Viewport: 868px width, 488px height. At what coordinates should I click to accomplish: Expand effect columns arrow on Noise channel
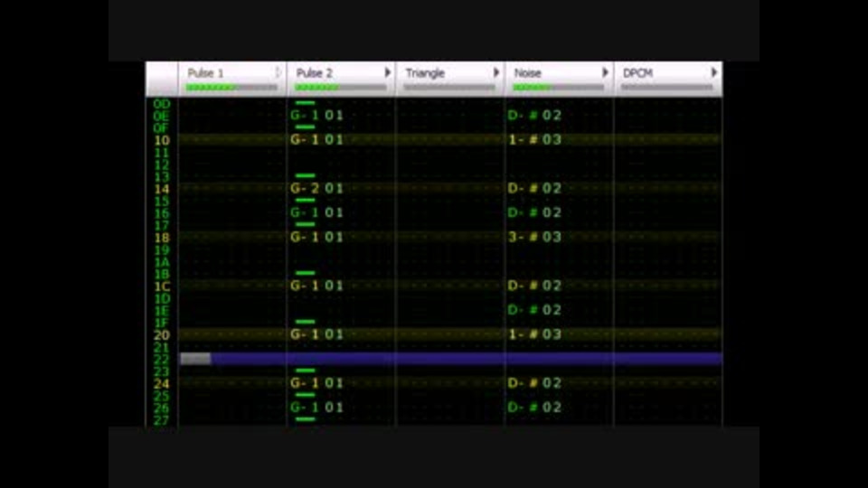tap(605, 72)
